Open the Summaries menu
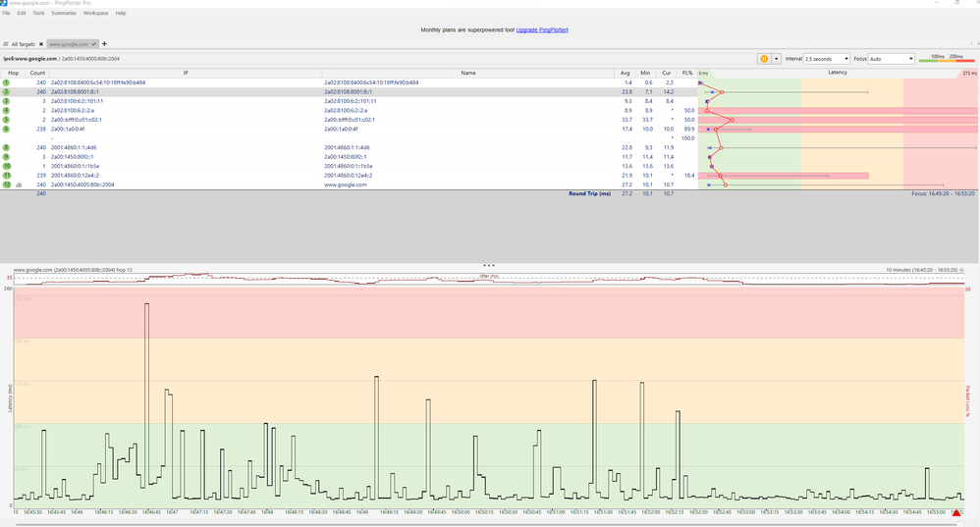The height and width of the screenshot is (527, 980). tap(64, 13)
